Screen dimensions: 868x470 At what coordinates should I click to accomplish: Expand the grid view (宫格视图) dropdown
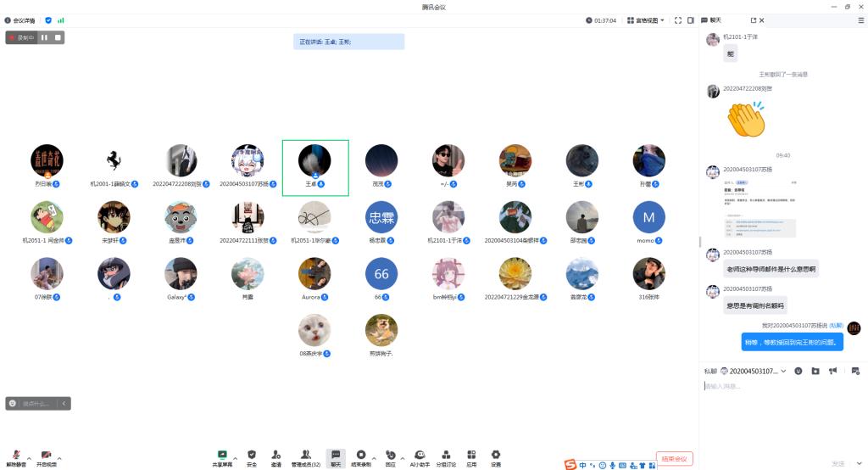649,20
